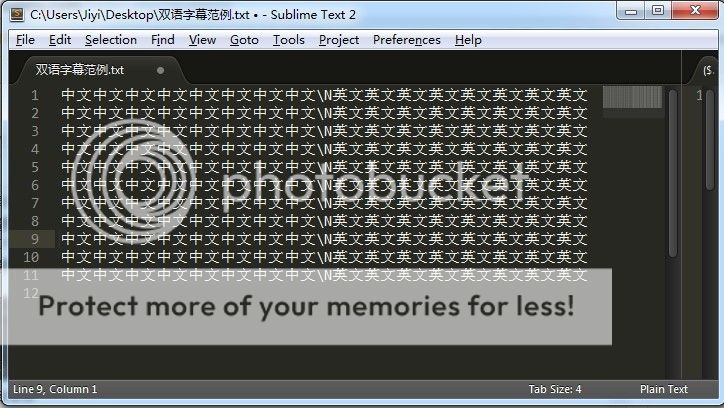Open the Project menu
This screenshot has width=724, height=408.
[x=339, y=40]
